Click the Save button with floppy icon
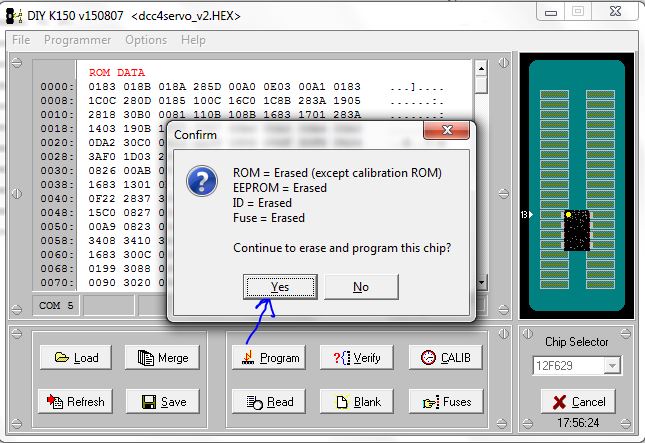The width and height of the screenshot is (645, 443). point(162,402)
